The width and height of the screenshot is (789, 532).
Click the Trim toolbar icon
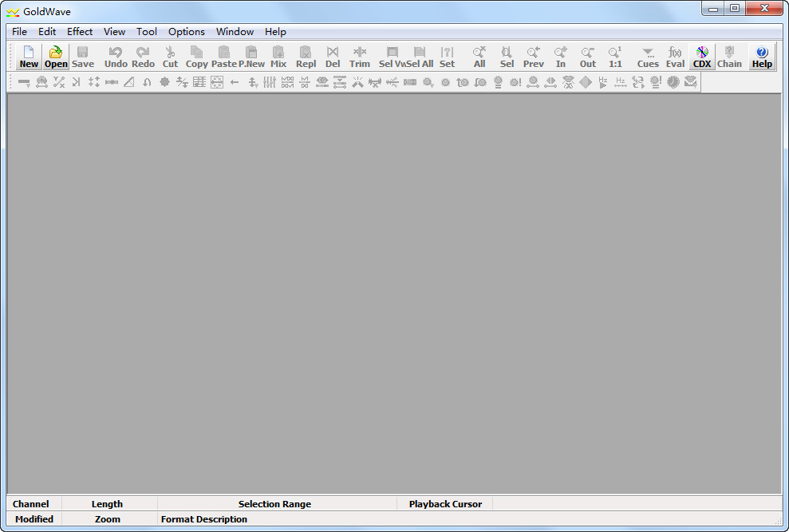point(360,57)
